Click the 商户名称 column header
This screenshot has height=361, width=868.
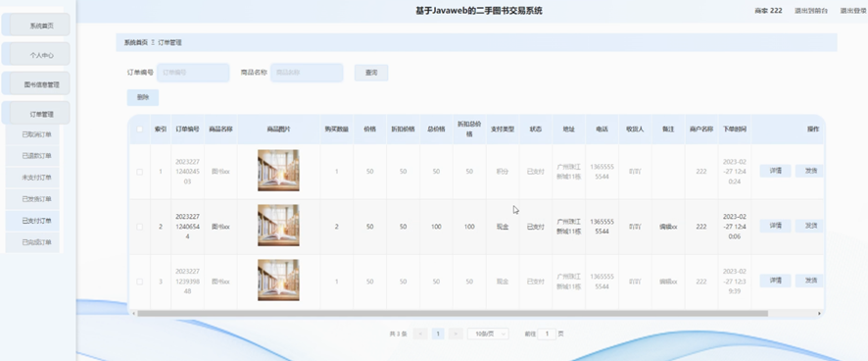click(701, 129)
